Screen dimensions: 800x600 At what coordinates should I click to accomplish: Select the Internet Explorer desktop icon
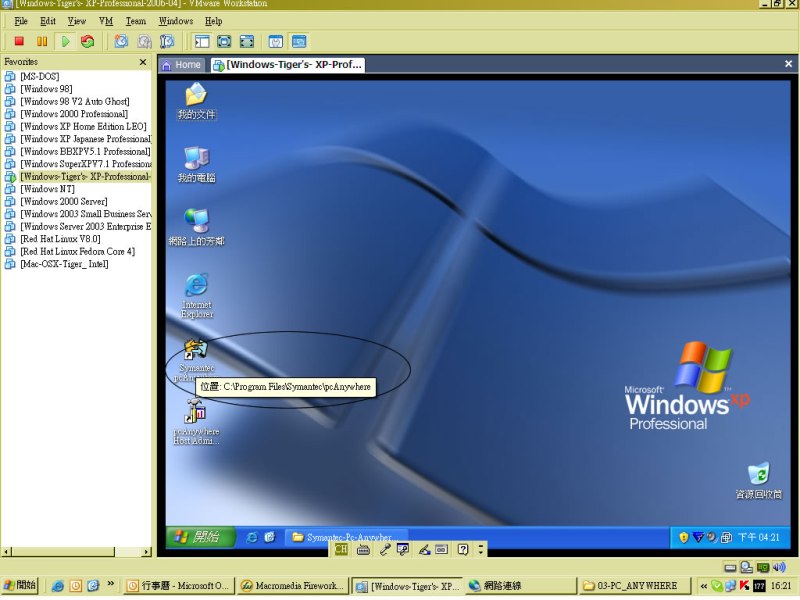(x=196, y=296)
